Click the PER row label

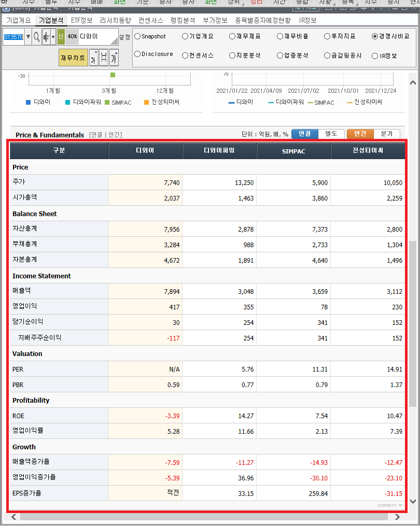(18, 369)
